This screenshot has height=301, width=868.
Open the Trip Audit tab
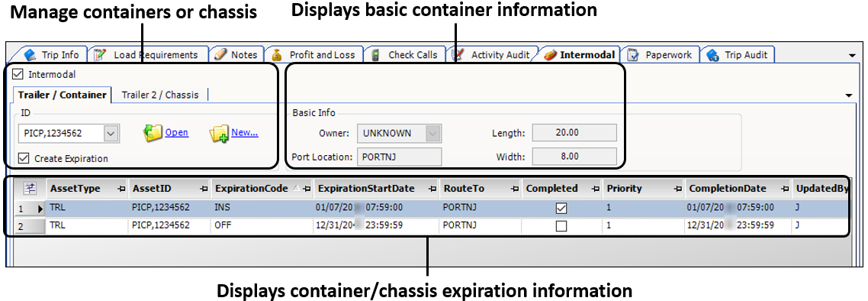tap(738, 55)
